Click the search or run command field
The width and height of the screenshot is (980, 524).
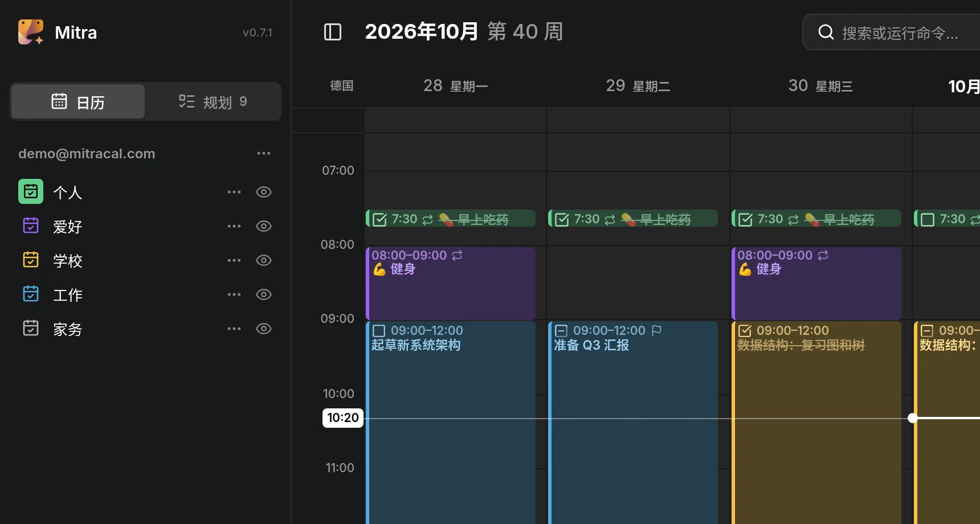coord(892,32)
